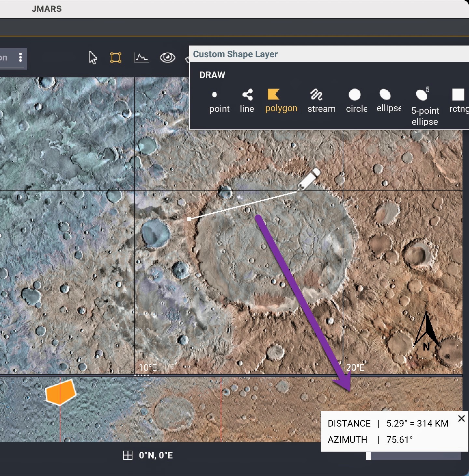Select the ellipse shape tool
Screen dimensions: 469x476
click(389, 101)
